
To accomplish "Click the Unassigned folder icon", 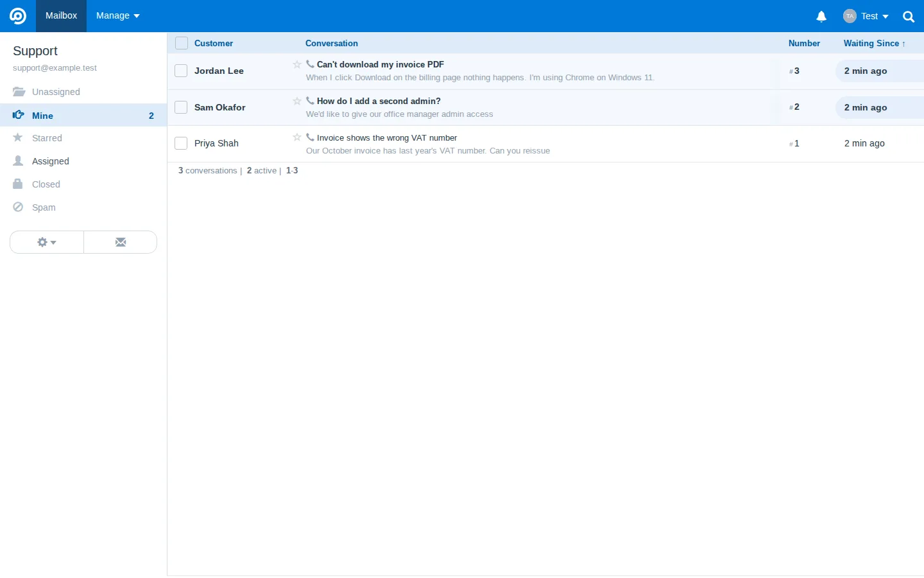I will [19, 92].
